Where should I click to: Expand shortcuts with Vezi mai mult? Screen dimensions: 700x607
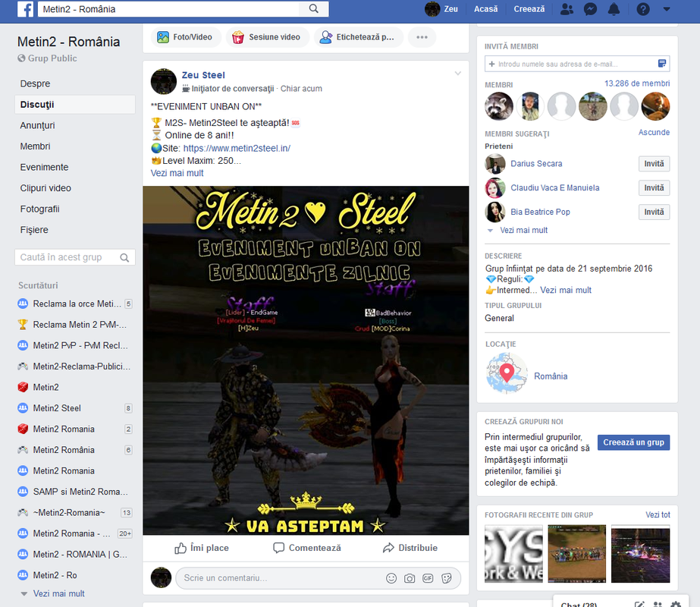point(58,593)
